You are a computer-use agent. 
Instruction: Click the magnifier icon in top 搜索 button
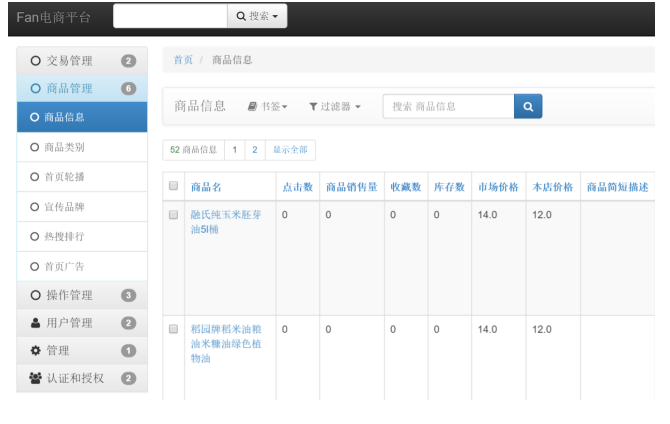(241, 16)
